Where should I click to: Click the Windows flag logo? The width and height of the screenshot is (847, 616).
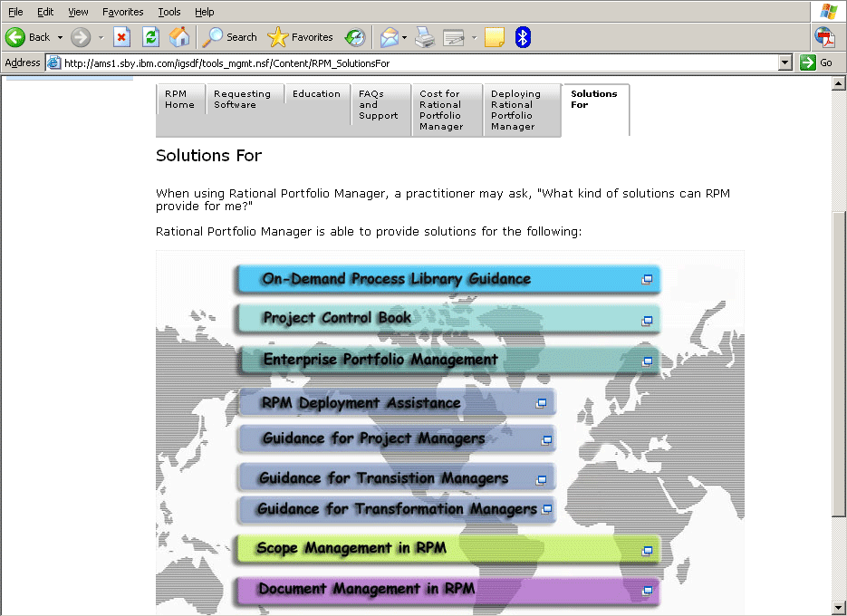829,12
